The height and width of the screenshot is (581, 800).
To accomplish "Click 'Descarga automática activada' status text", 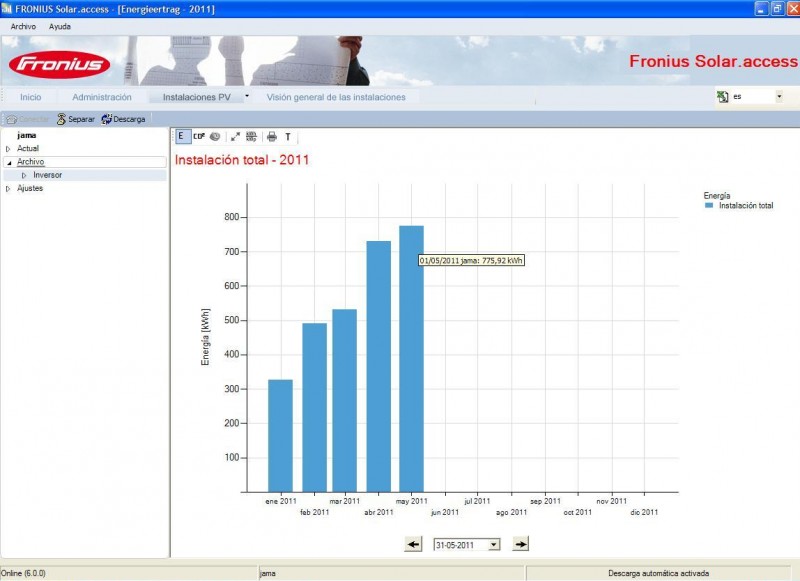I will point(658,573).
